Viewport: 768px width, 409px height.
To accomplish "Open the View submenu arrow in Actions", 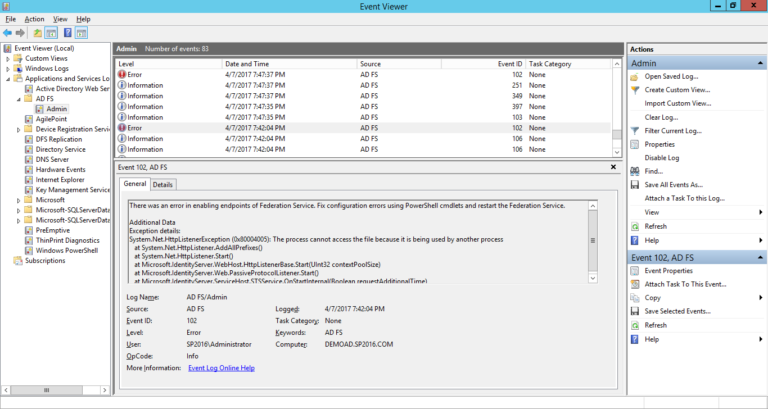I will 761,212.
